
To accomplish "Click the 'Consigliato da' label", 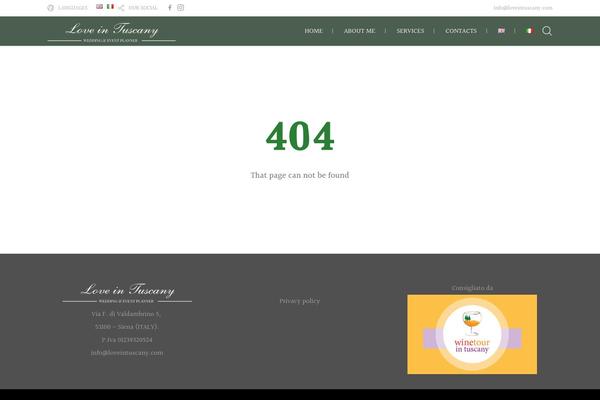I will click(472, 288).
